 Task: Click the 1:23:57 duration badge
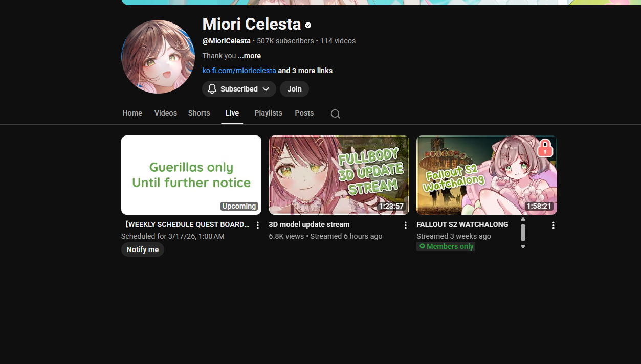pyautogui.click(x=391, y=207)
